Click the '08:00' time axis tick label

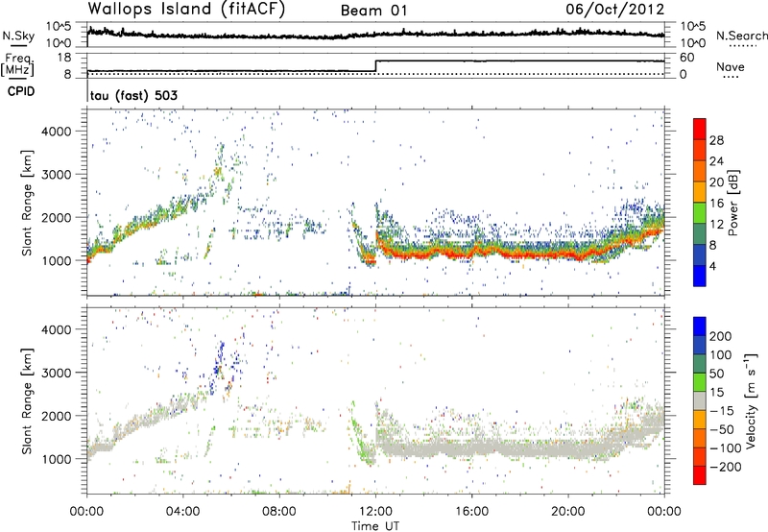click(279, 512)
